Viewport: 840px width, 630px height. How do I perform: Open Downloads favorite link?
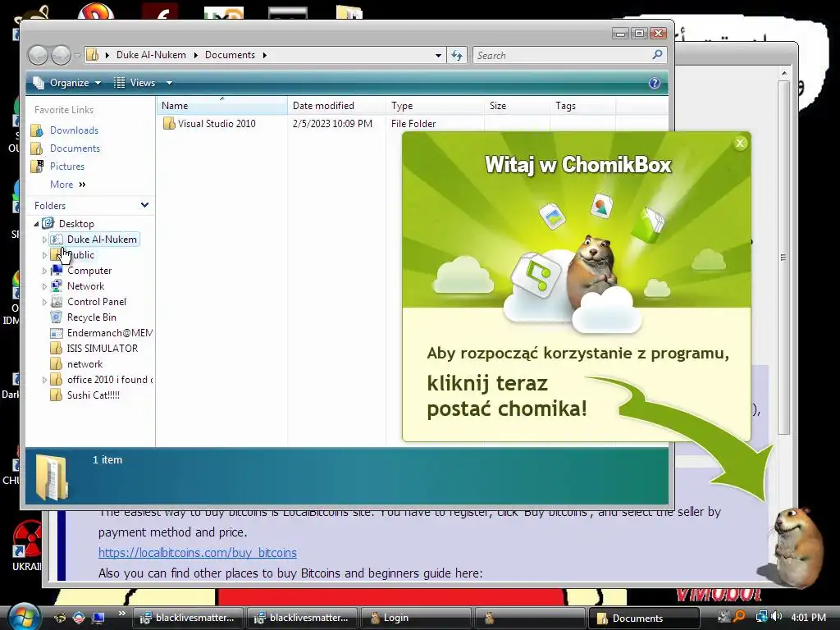74,130
